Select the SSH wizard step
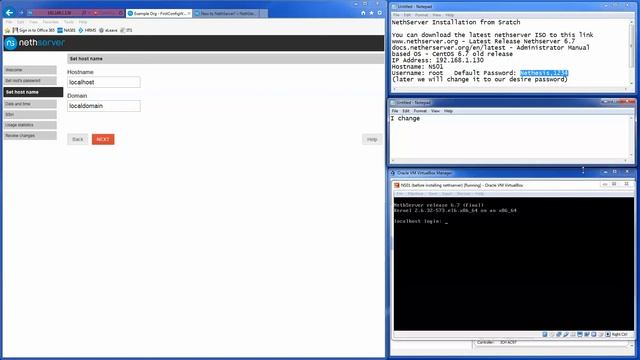The height and width of the screenshot is (360, 640). point(30,115)
